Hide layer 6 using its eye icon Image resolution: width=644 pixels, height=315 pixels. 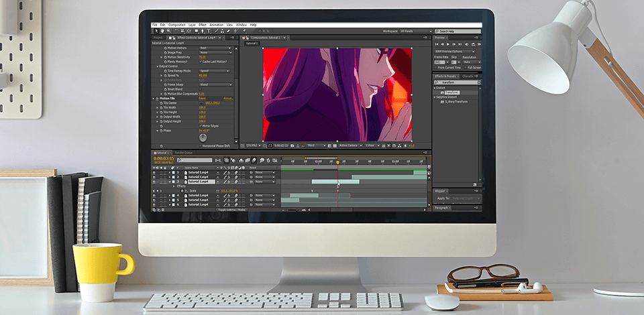tap(154, 204)
